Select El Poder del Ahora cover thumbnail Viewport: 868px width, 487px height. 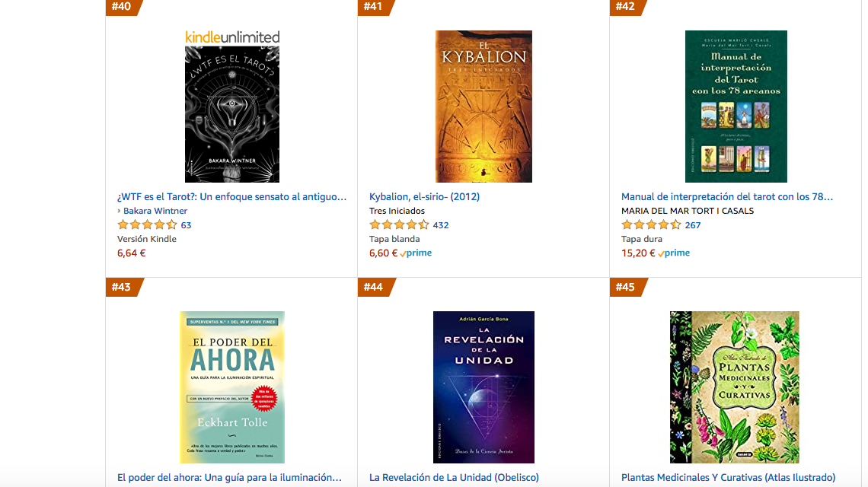232,387
